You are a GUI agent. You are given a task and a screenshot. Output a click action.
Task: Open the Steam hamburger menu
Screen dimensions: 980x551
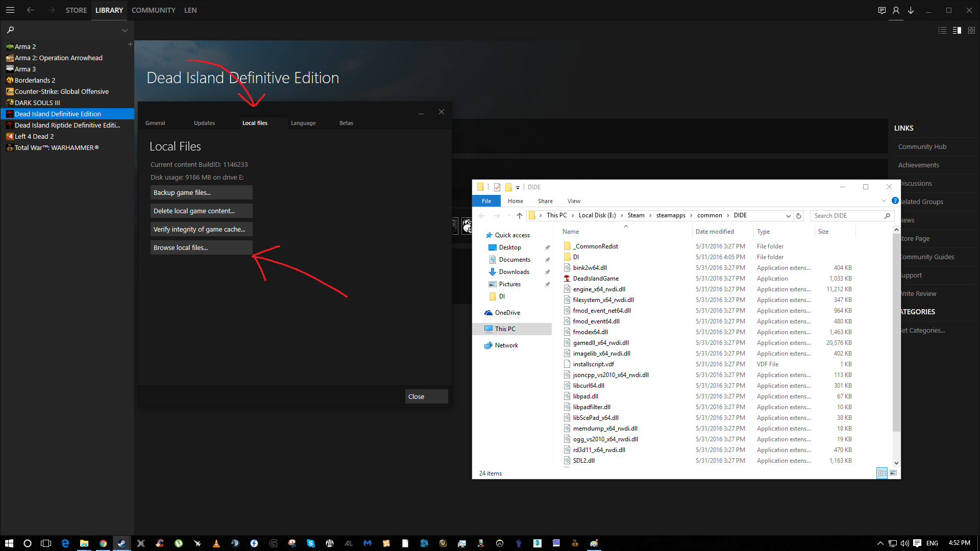click(10, 10)
